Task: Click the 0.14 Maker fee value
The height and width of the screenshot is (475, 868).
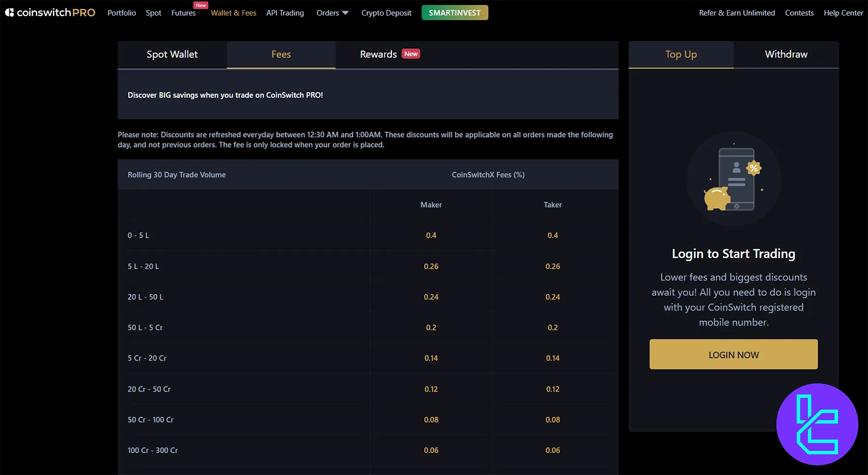Action: [x=431, y=358]
